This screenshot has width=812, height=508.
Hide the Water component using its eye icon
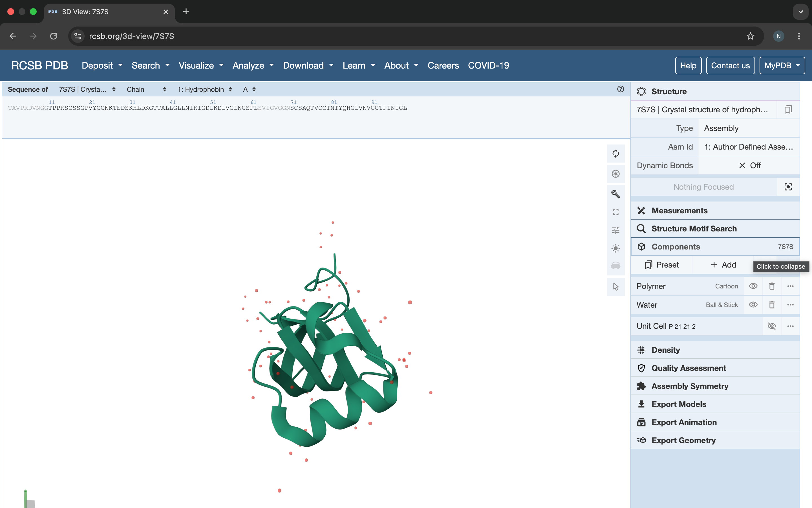click(753, 305)
